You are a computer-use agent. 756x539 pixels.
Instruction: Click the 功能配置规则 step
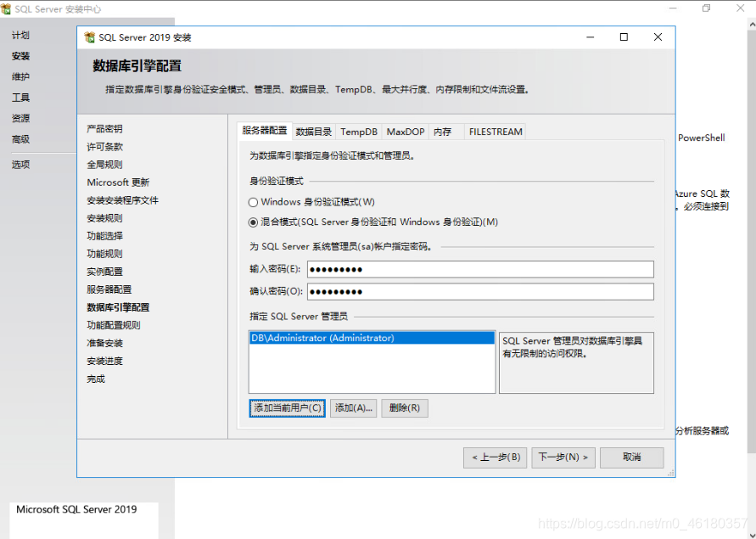click(x=114, y=325)
